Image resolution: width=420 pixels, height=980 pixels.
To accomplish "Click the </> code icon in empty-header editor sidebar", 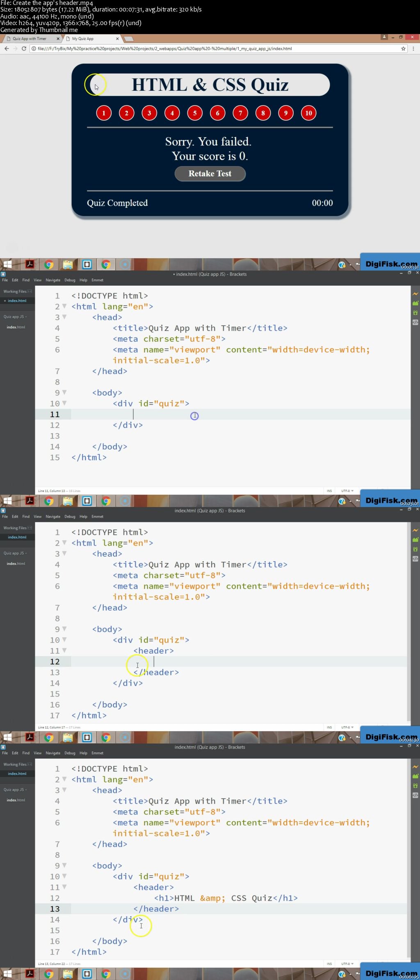I will pyautogui.click(x=415, y=559).
